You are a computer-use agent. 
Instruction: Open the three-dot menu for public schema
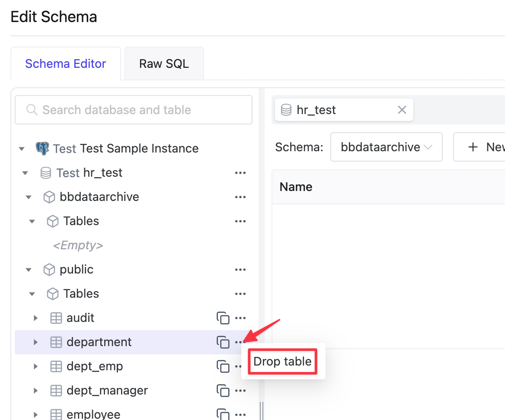(240, 270)
